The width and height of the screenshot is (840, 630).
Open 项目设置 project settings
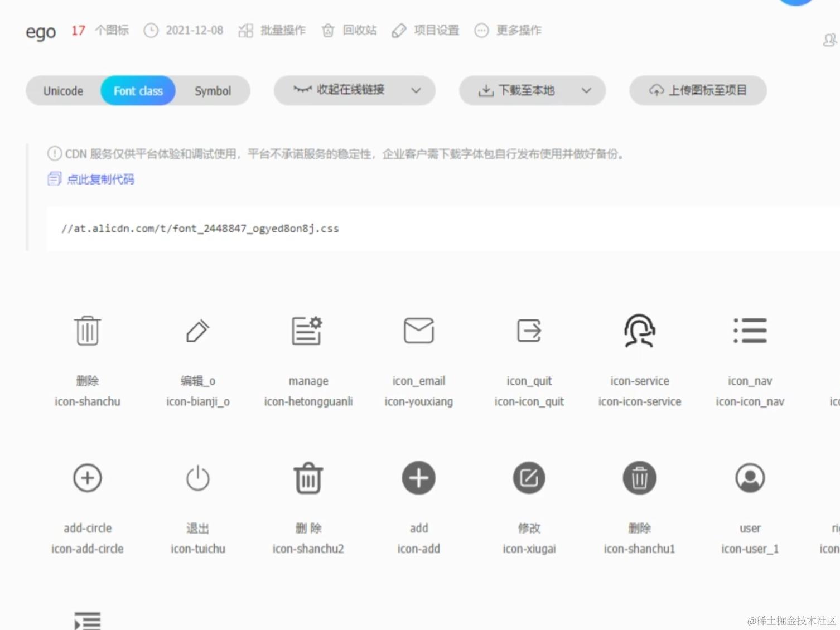(x=436, y=30)
